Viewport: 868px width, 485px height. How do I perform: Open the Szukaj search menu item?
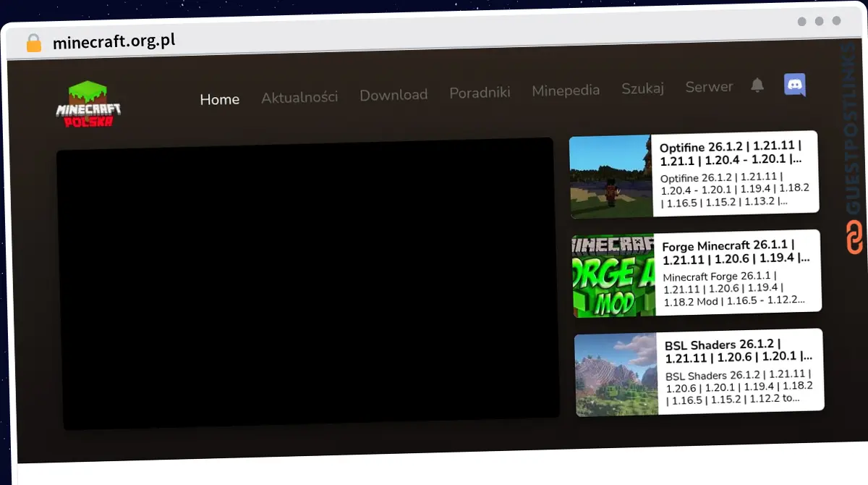pos(643,88)
